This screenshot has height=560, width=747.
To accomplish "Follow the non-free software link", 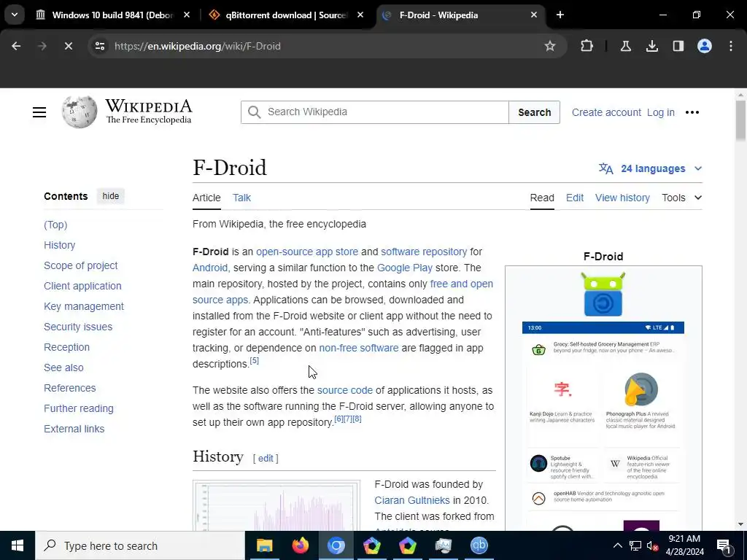I will click(x=359, y=348).
